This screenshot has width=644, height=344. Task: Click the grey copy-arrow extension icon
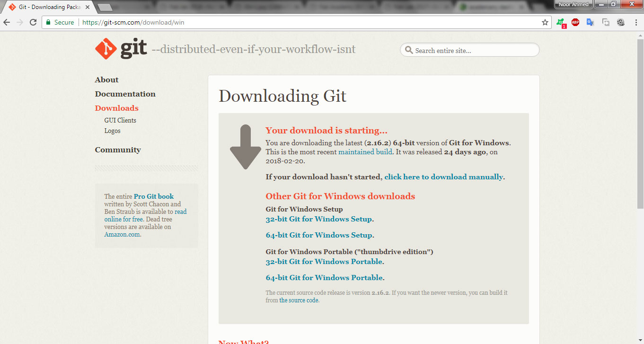(606, 22)
